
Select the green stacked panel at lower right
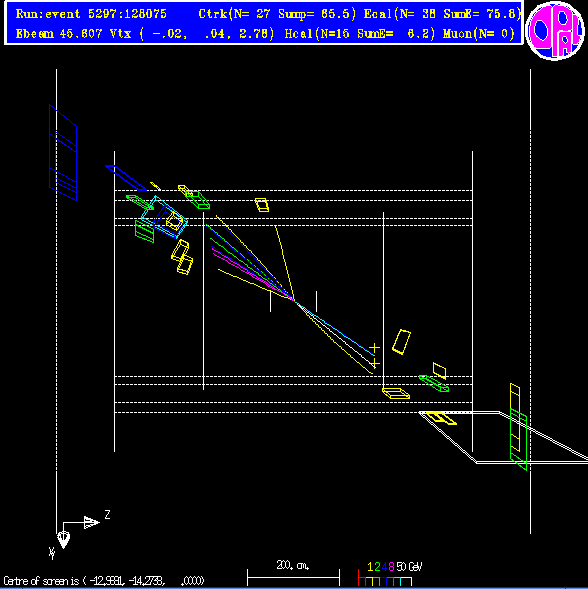click(x=518, y=439)
